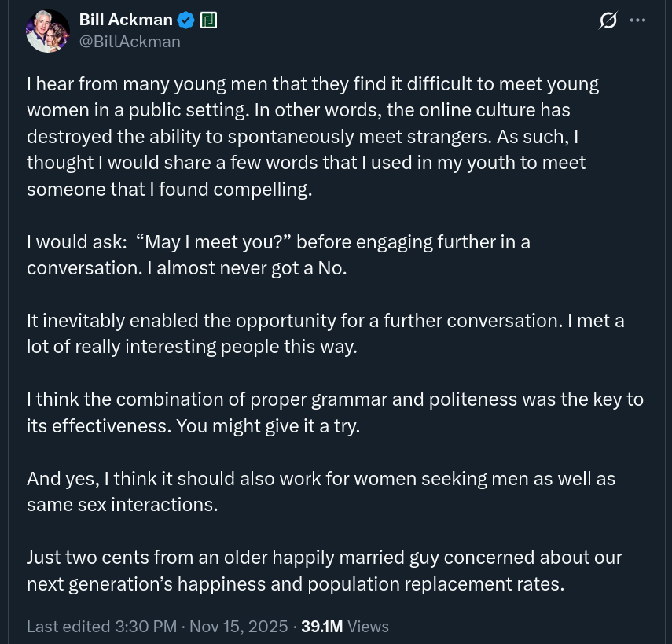Click the 3:30 PM timestamp
The width and height of the screenshot is (672, 644).
pyautogui.click(x=147, y=626)
